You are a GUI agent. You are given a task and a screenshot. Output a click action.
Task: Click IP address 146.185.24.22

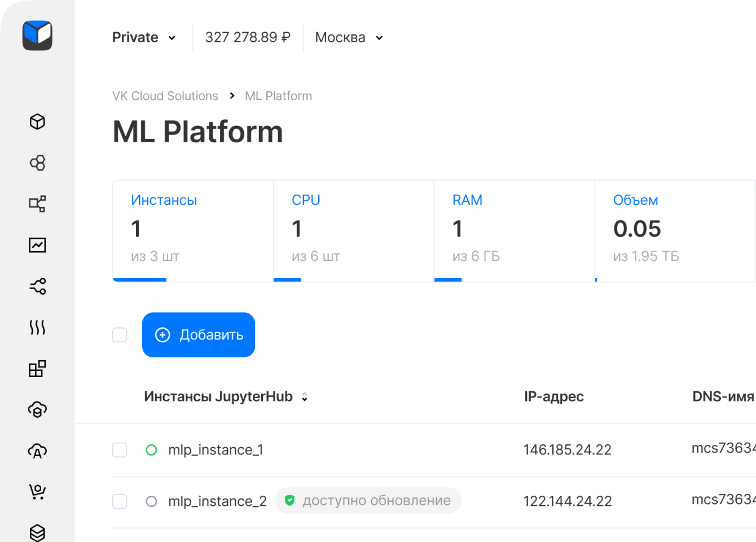[x=568, y=450]
